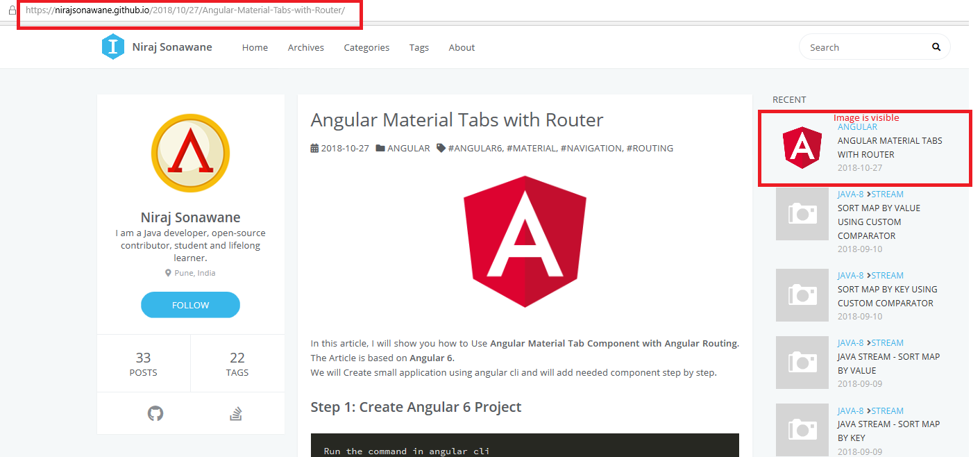The image size is (980, 457).
Task: Click the Niraj Sonawane site logo
Action: (113, 47)
